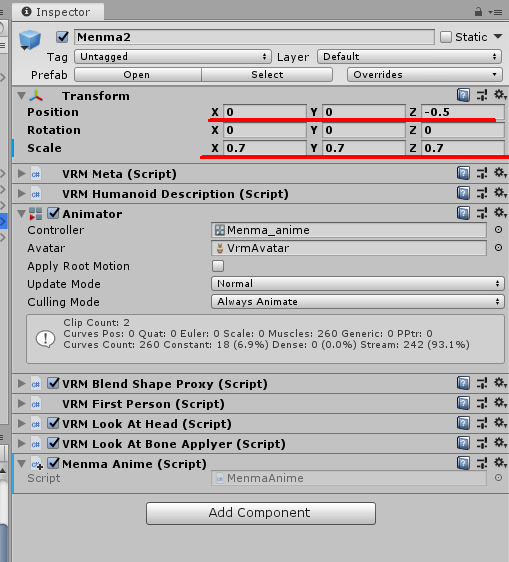
Task: Open VRM First Person help icon
Action: click(x=463, y=403)
